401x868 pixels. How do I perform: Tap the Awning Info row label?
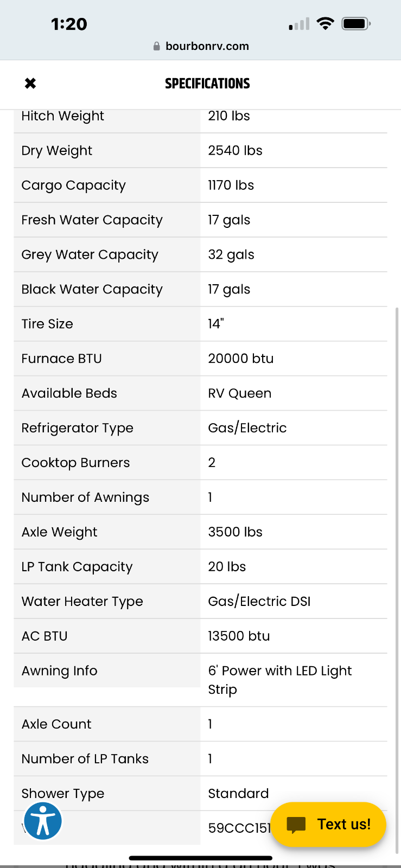click(60, 671)
